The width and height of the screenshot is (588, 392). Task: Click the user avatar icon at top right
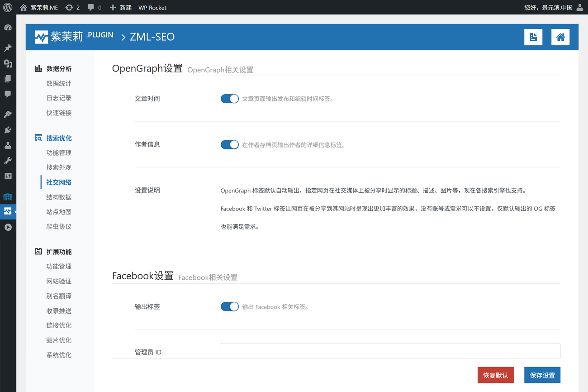tap(580, 7)
